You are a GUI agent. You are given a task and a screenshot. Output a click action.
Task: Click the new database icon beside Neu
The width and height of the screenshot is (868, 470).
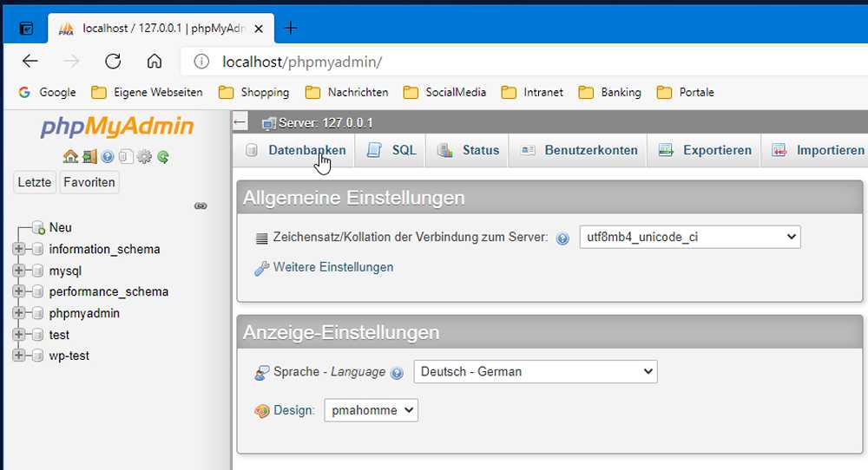pos(38,227)
